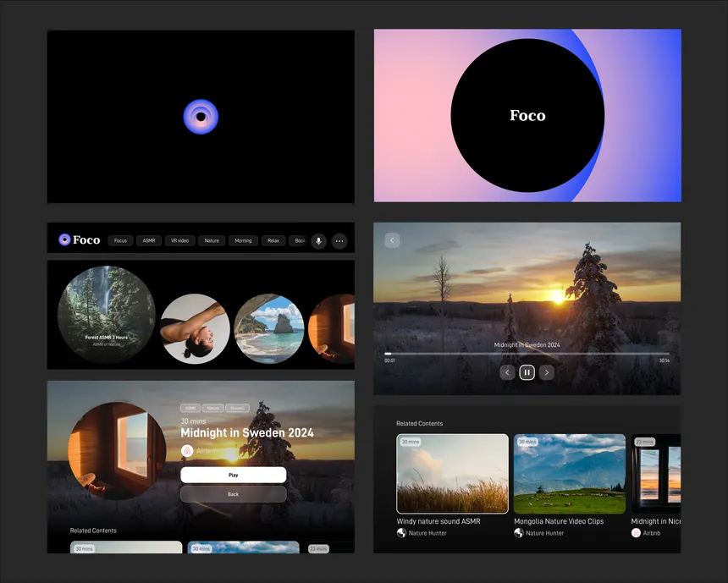The image size is (728, 583).
Task: Select the Relax category chip
Action: coord(273,240)
